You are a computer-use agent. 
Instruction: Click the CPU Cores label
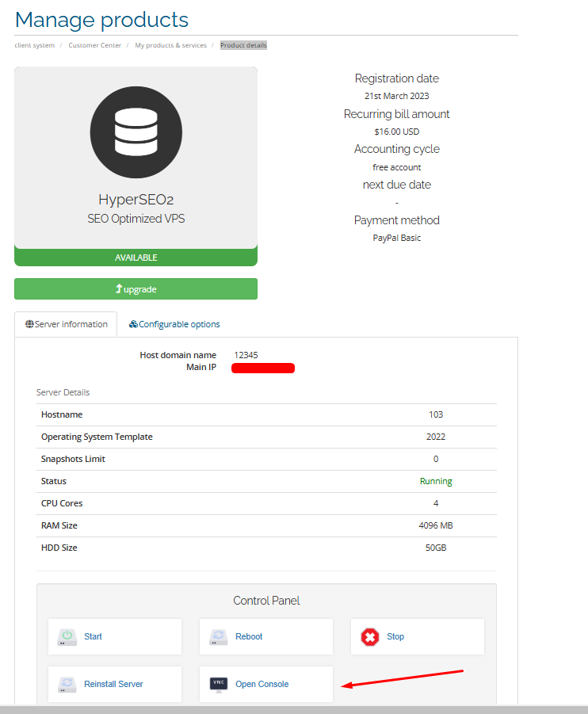(62, 503)
